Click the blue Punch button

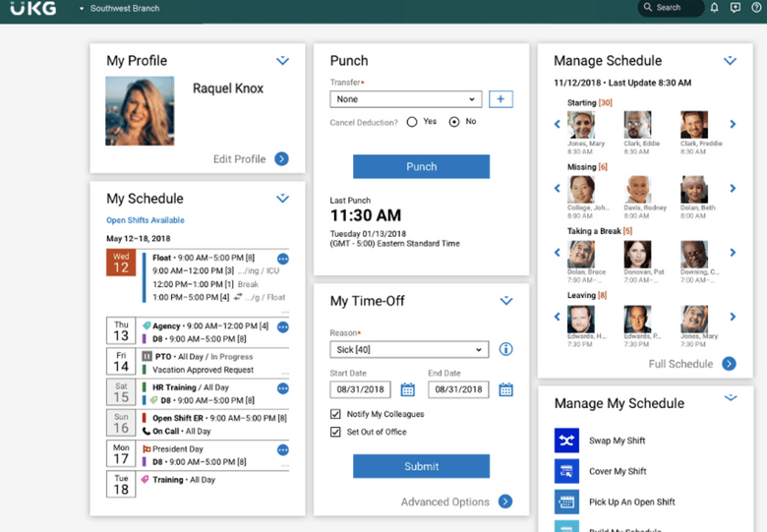421,167
